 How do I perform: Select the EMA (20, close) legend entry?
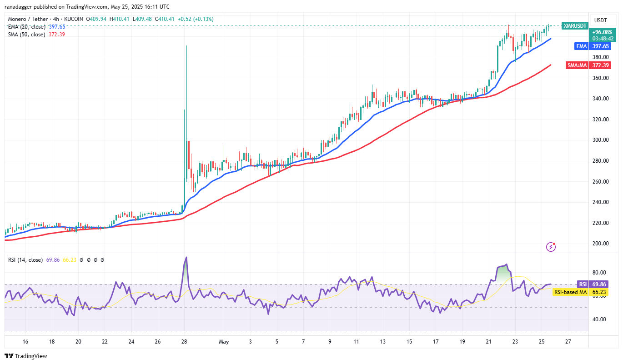pyautogui.click(x=26, y=27)
